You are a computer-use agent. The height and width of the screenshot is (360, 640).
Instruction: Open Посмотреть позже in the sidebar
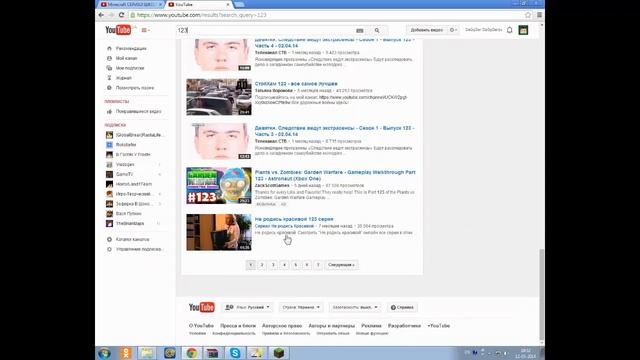[134, 88]
